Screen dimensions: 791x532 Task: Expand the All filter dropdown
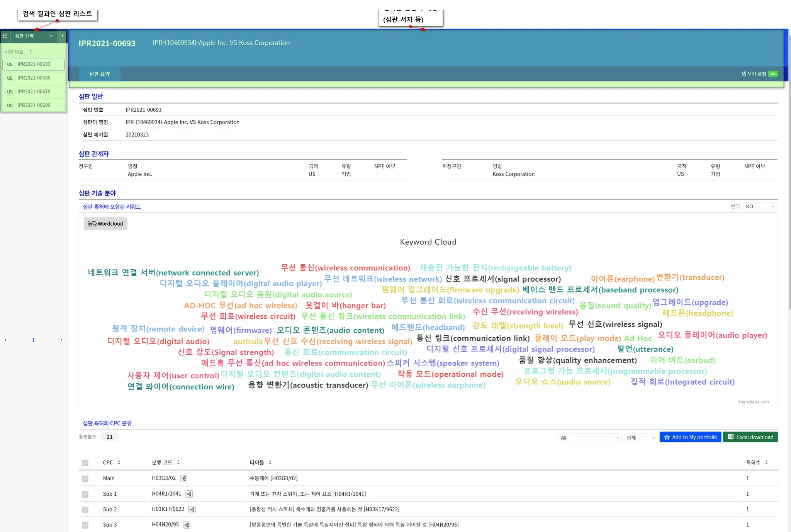coord(590,438)
